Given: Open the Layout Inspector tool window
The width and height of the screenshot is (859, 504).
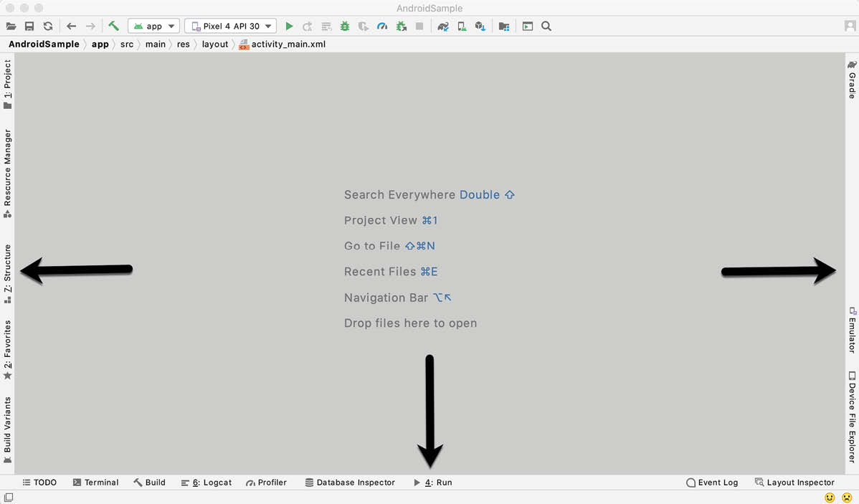Looking at the screenshot, I should pos(795,482).
